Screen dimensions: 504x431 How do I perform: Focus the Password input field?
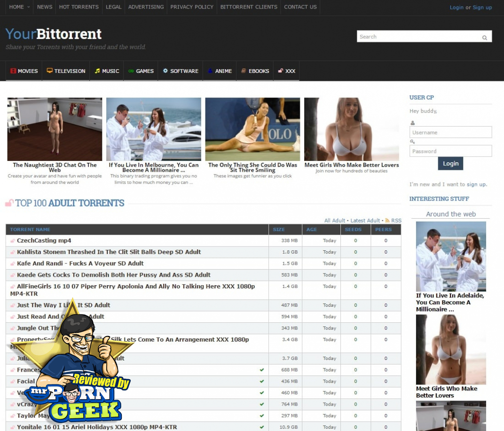(x=451, y=151)
